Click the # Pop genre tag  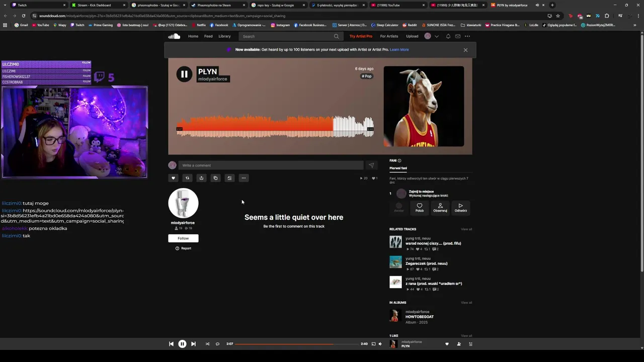(367, 76)
